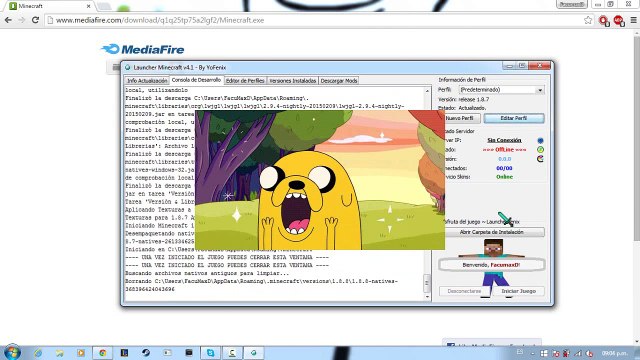The width and height of the screenshot is (640, 360).
Task: Reload the MediaFire page
Action: (x=36, y=20)
